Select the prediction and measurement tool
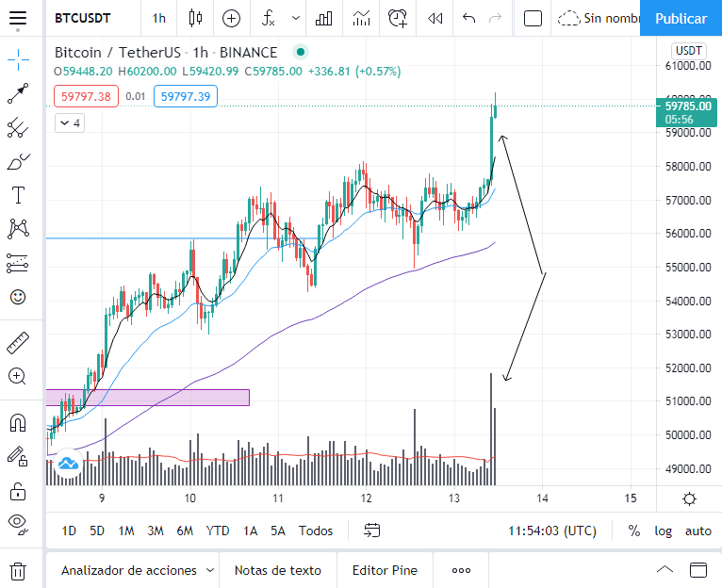722x588 pixels. pyautogui.click(x=18, y=263)
